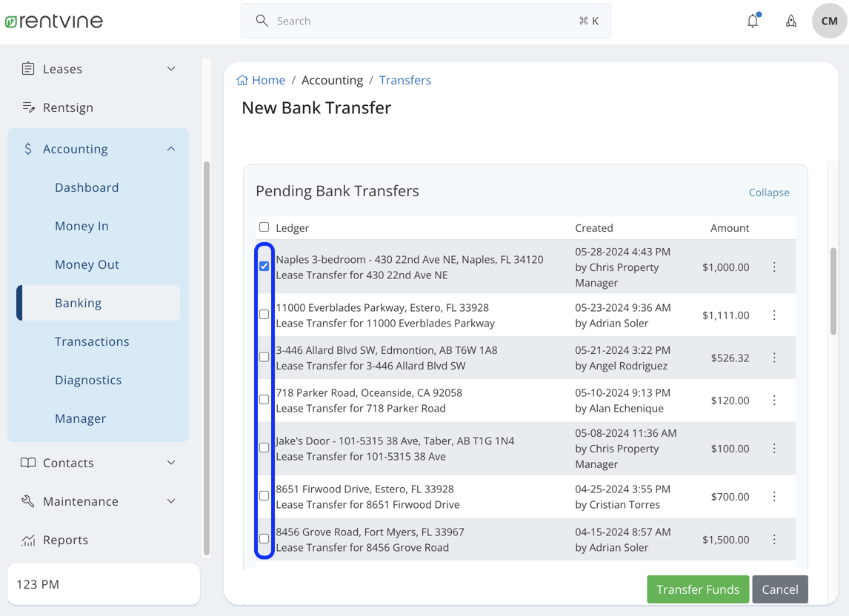Click the Maintenance wrench icon
The height and width of the screenshot is (616, 849).
point(27,501)
